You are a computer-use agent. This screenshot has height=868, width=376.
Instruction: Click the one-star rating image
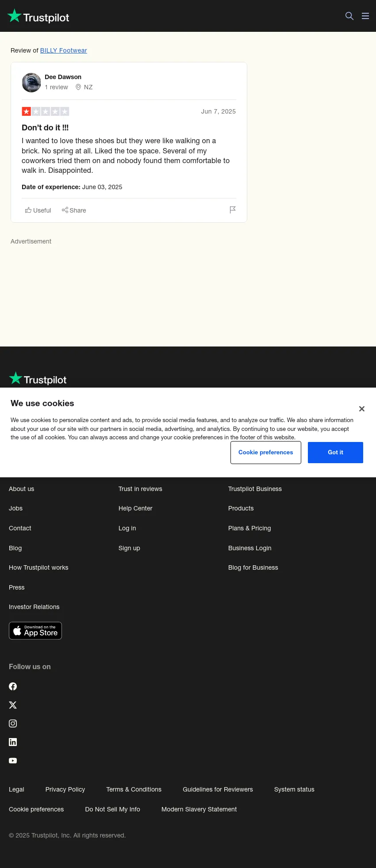(x=46, y=111)
